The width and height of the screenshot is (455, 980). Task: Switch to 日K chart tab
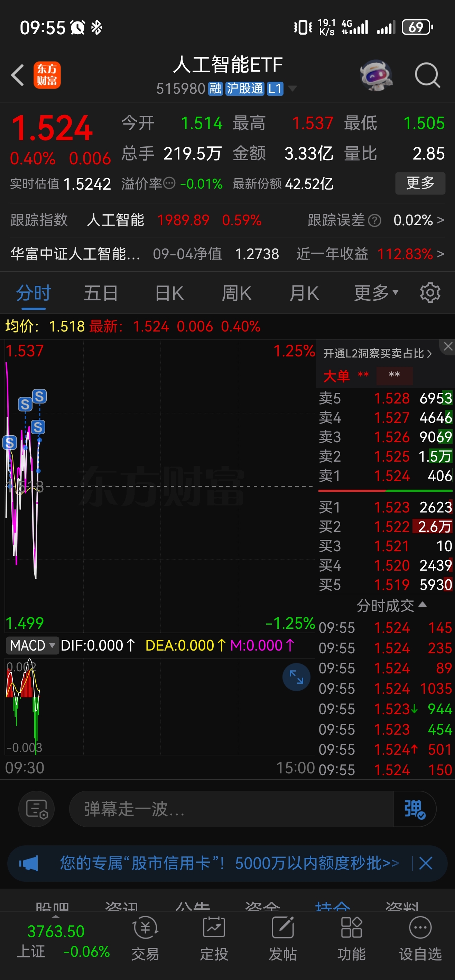click(x=169, y=293)
